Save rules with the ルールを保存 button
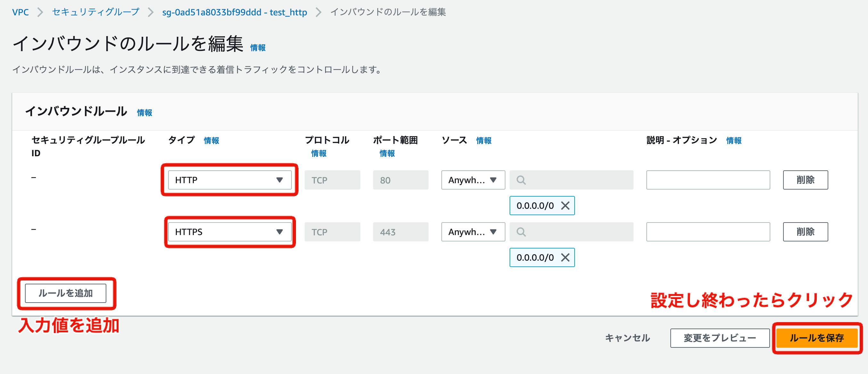This screenshot has width=868, height=374. pyautogui.click(x=817, y=338)
